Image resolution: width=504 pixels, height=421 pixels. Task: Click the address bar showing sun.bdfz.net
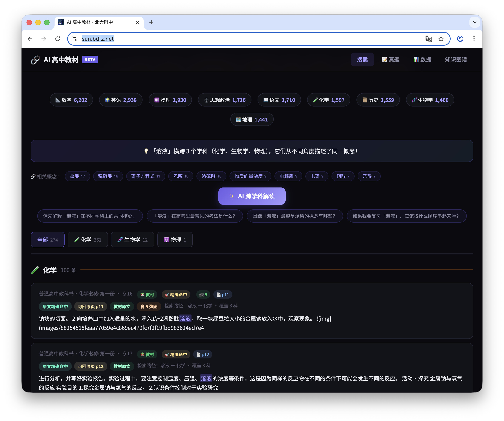[x=97, y=39]
